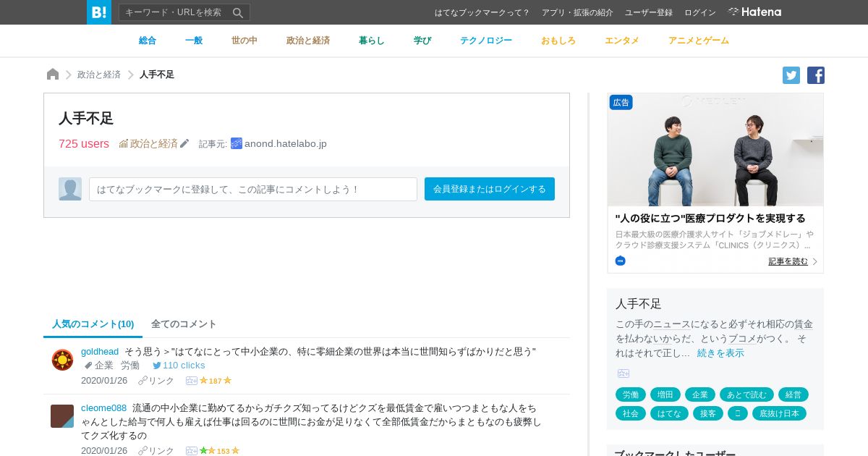Click ユーザー登録 in the header

click(x=649, y=12)
